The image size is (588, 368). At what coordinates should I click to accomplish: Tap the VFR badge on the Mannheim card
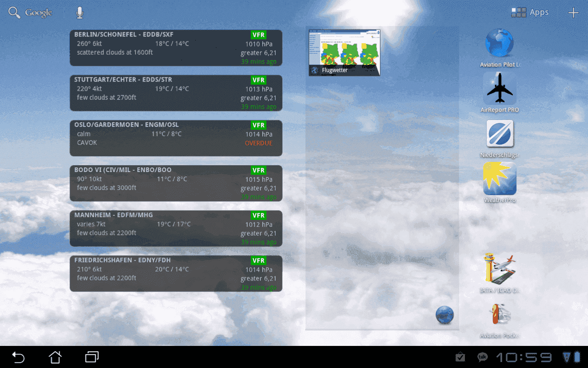(x=259, y=215)
